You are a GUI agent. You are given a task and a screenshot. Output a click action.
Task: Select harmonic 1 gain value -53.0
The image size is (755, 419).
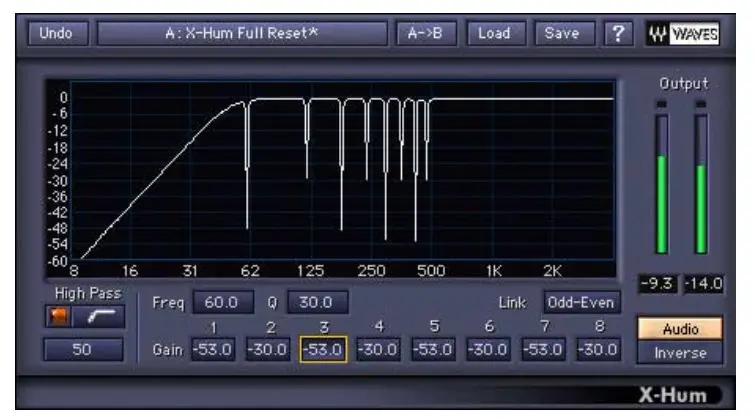(213, 349)
